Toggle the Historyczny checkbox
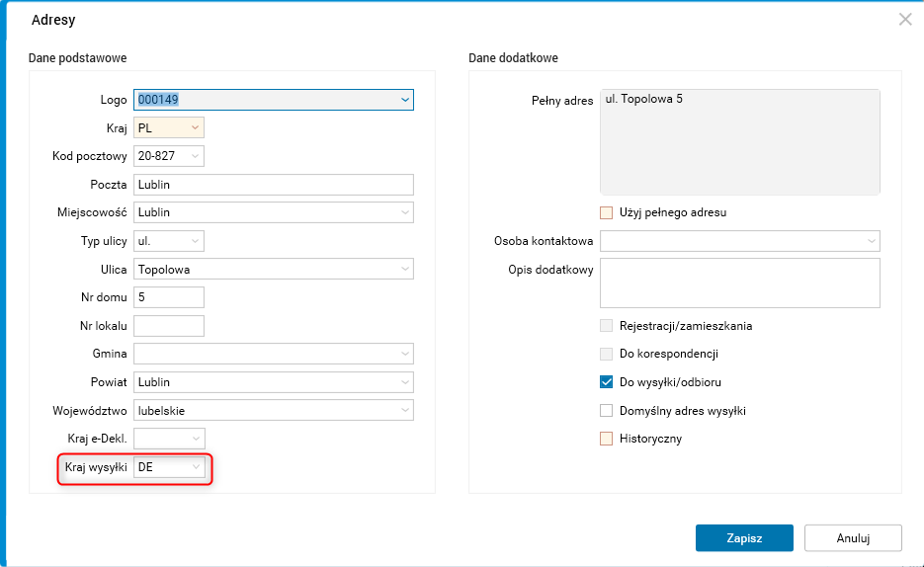Image resolution: width=924 pixels, height=567 pixels. [607, 439]
